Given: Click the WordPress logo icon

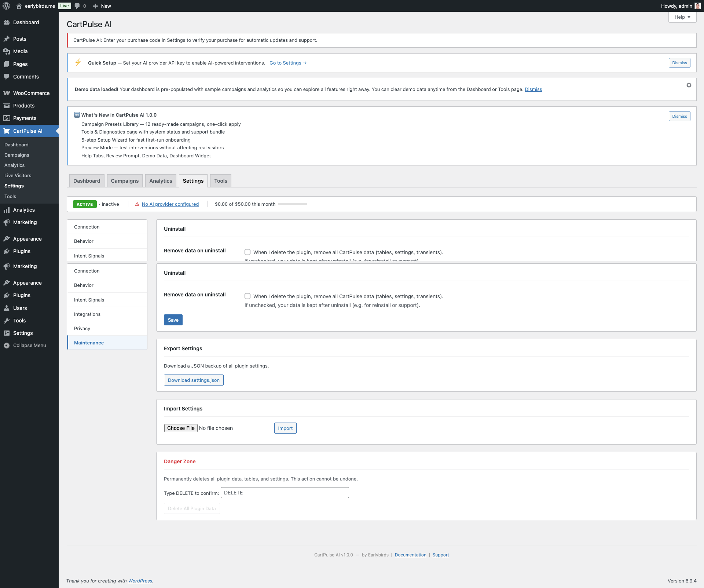Looking at the screenshot, I should coord(6,6).
